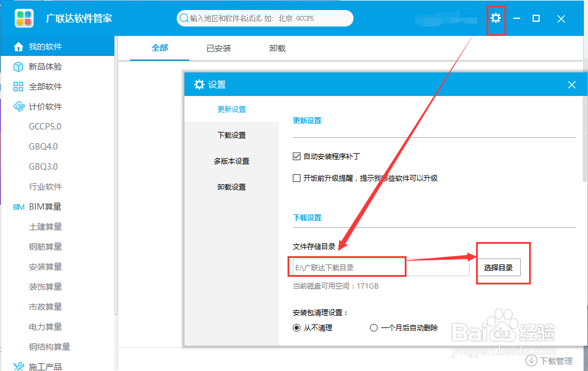Viewport: 588px width, 371px height.
Task: Toggle the 开饭前升级提醒 checkbox
Action: click(x=296, y=178)
